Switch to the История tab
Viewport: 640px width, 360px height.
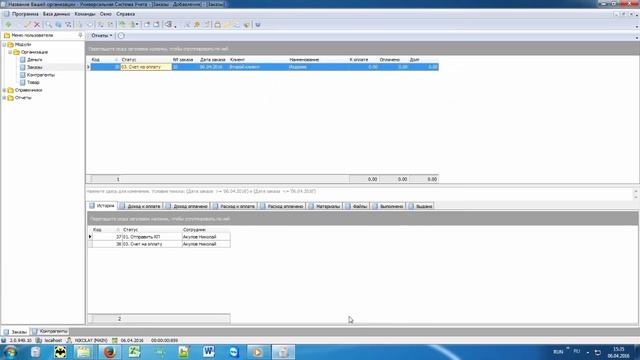pyautogui.click(x=102, y=206)
